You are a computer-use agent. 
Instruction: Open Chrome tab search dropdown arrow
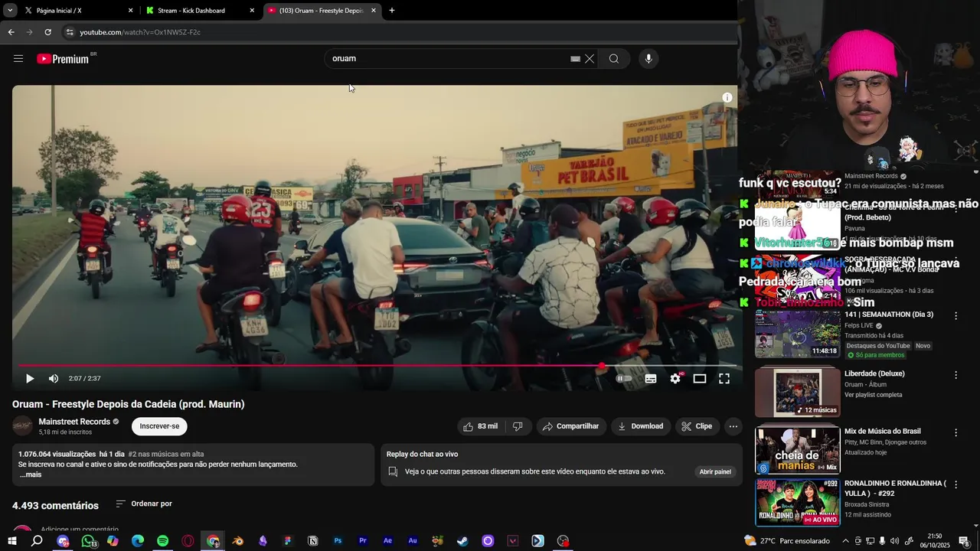point(10,11)
